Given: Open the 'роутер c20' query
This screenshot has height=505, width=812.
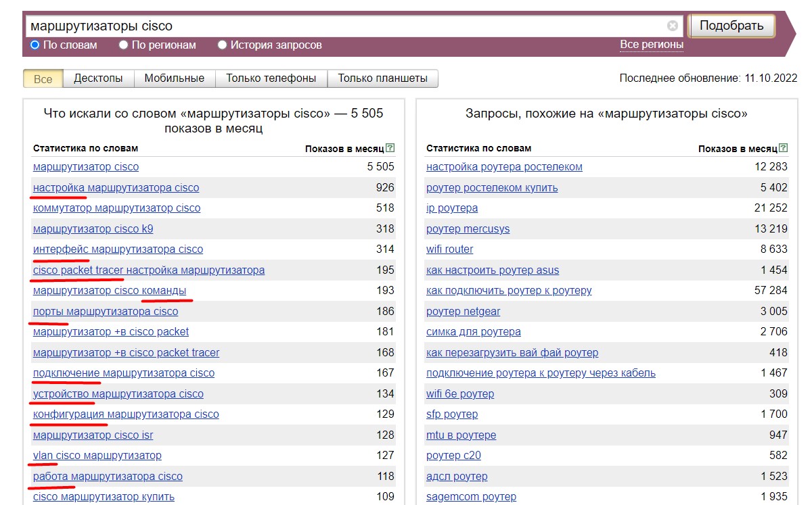Looking at the screenshot, I should coord(453,456).
